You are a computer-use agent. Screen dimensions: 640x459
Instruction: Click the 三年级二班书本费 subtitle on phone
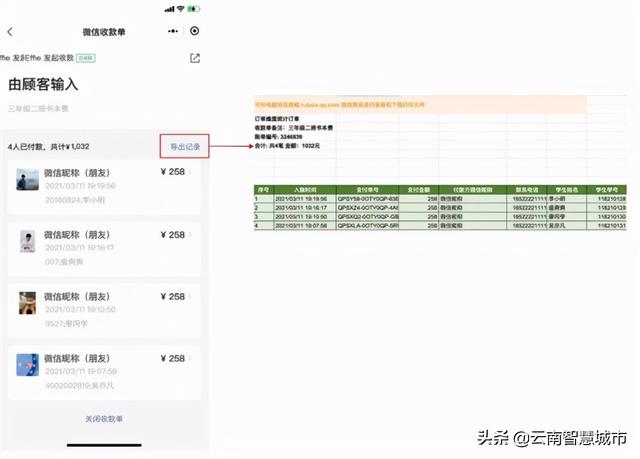[x=38, y=109]
